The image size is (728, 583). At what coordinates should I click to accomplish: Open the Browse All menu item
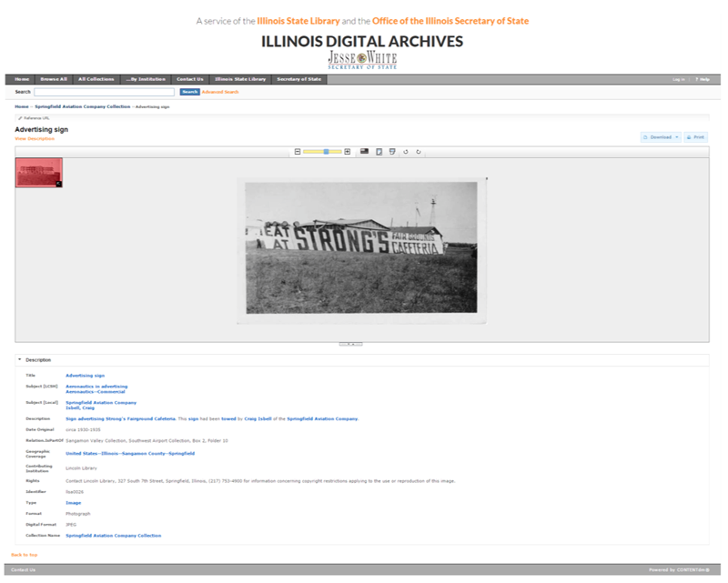pos(54,79)
